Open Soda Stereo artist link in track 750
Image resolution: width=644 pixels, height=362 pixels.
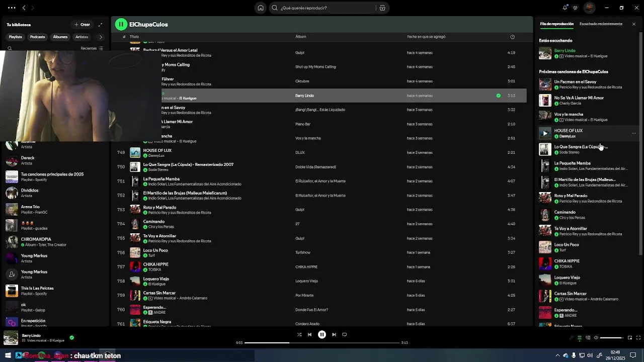click(x=159, y=170)
